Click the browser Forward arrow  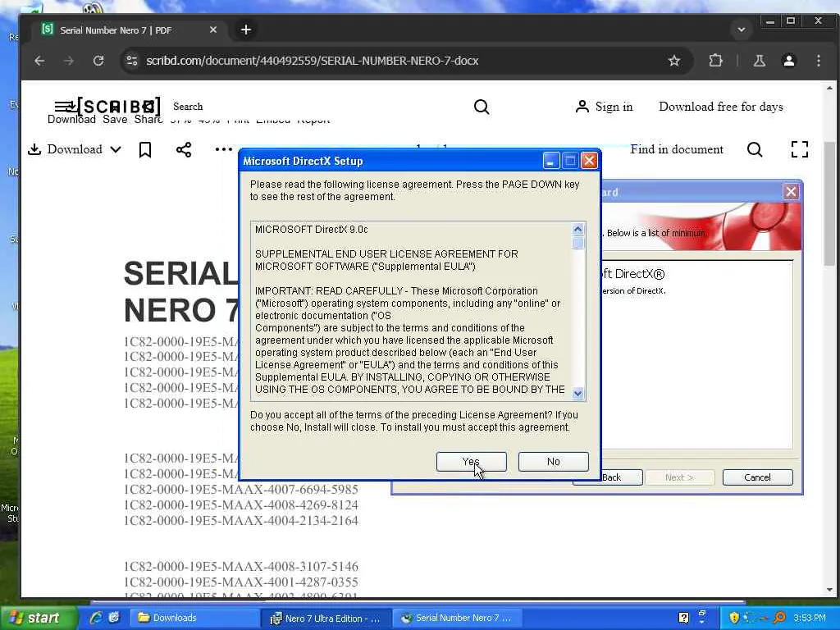pos(69,61)
